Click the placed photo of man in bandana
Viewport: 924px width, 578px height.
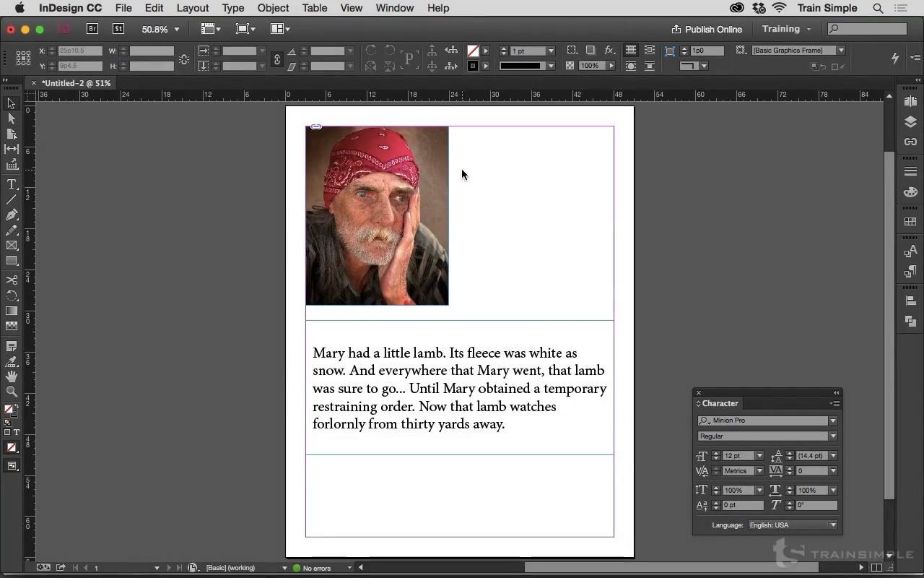377,215
